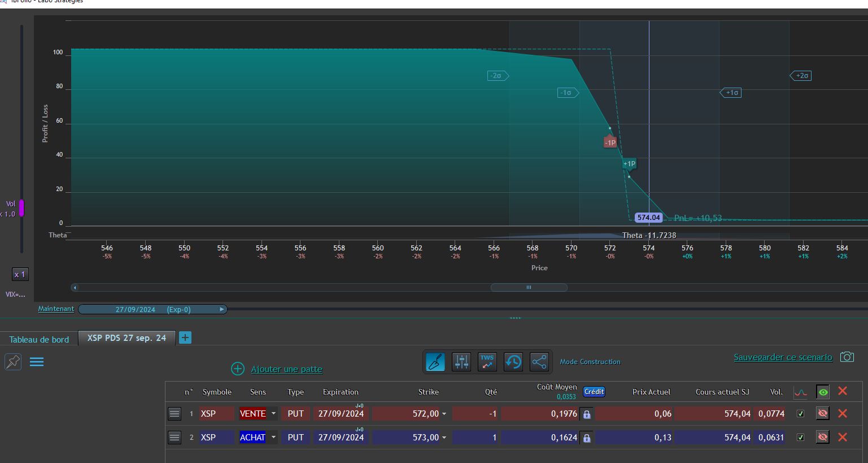Viewport: 868px width, 463px height.
Task: Click the Ajouter une patte link
Action: tap(286, 369)
